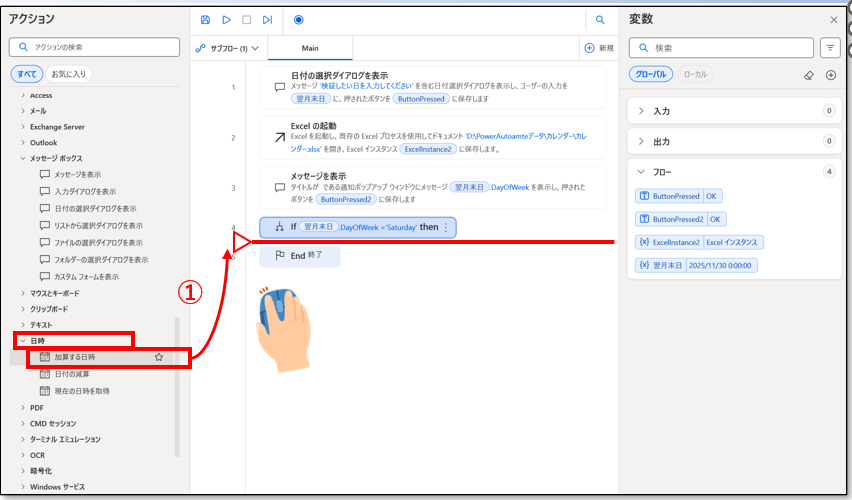
Task: Click the Stop flow icon
Action: [x=247, y=19]
